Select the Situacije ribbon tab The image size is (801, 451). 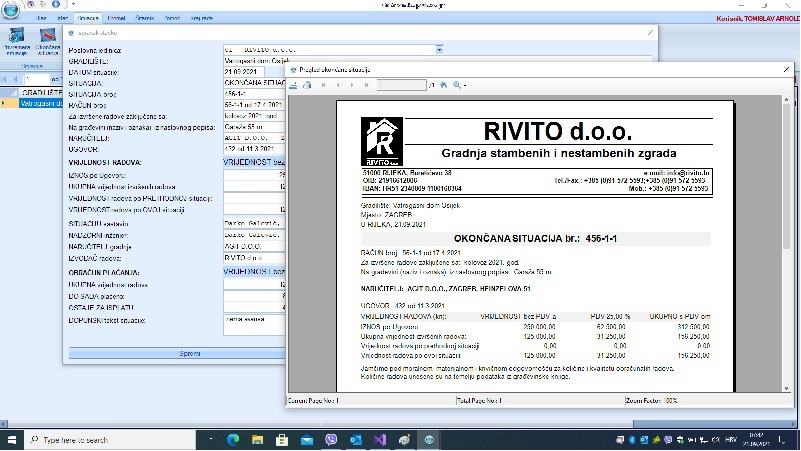coord(88,18)
